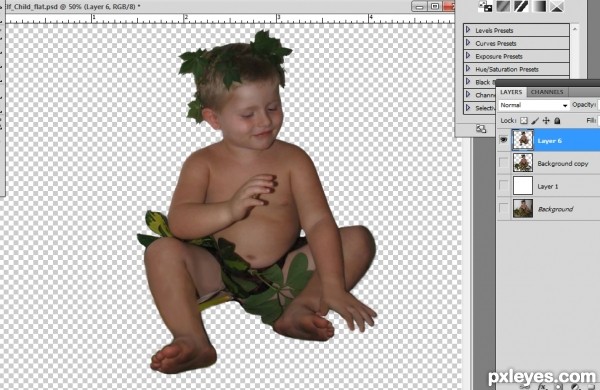Expand the Hue/Saturation Presets group
The width and height of the screenshot is (600, 390).
click(468, 69)
